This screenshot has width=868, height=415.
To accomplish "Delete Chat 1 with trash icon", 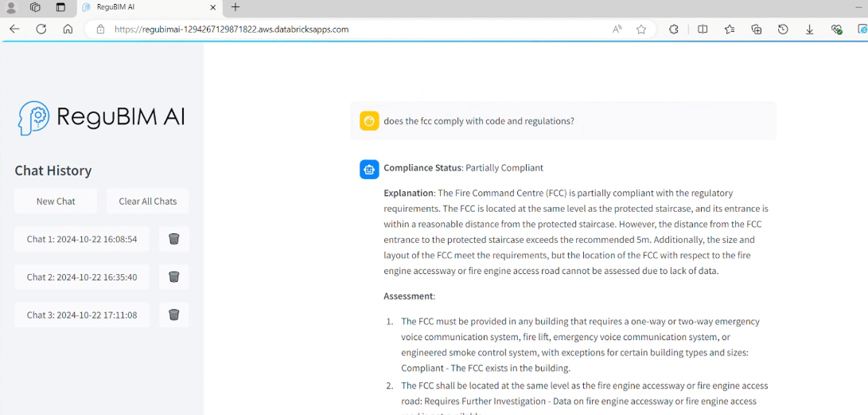I will (x=174, y=239).
